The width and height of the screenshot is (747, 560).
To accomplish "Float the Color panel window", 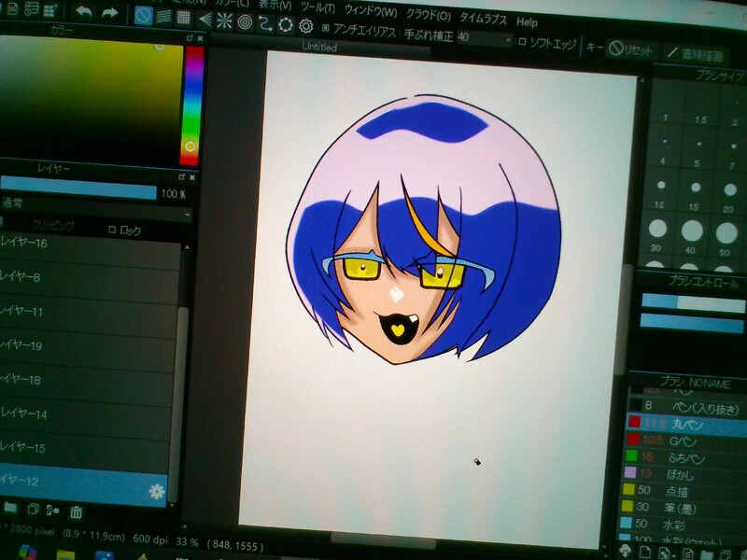I will pyautogui.click(x=190, y=37).
